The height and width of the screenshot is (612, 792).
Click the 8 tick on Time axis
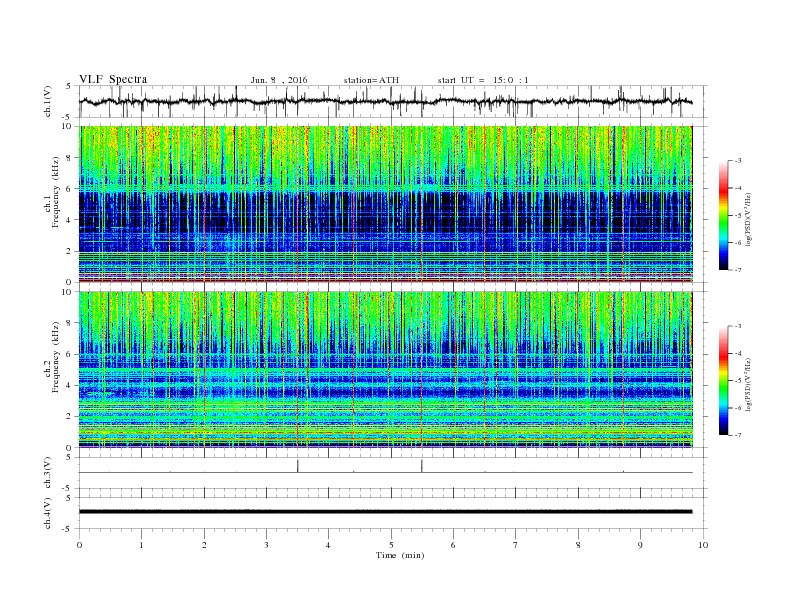coord(578,545)
